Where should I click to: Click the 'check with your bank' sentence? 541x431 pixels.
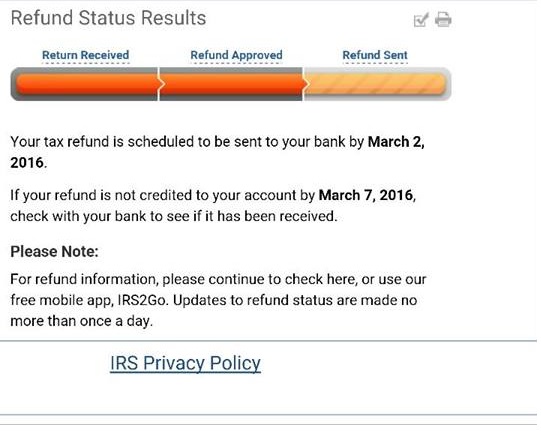tap(174, 216)
